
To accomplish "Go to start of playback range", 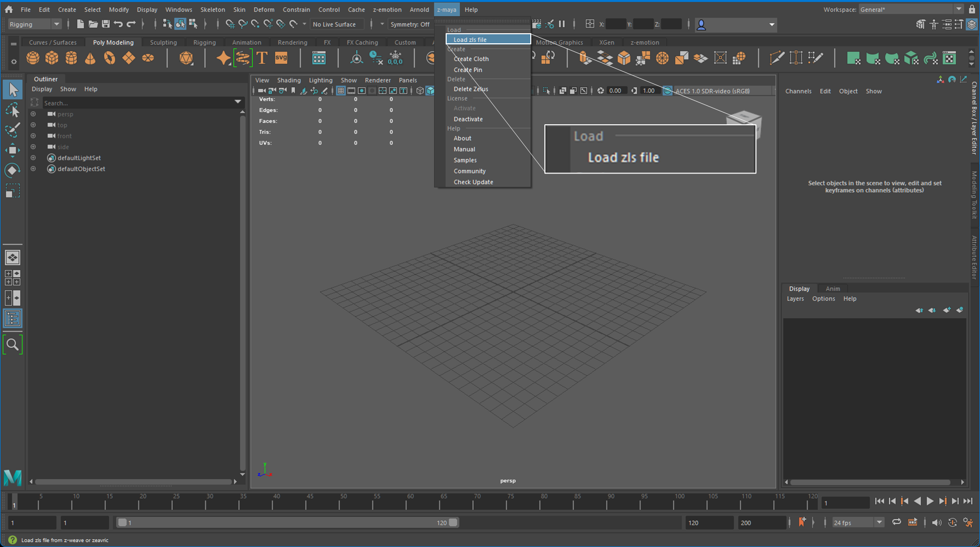I will click(880, 501).
